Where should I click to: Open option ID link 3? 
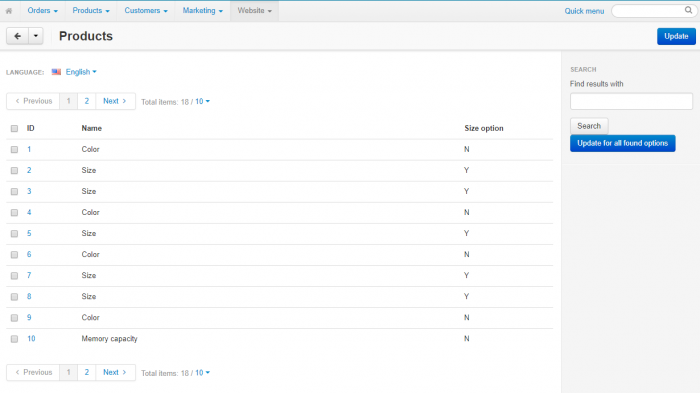click(x=29, y=191)
